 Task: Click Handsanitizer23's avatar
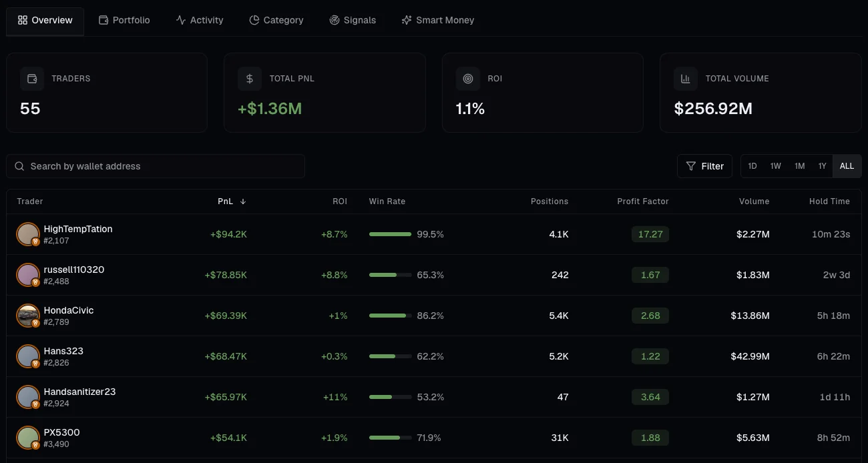(28, 397)
